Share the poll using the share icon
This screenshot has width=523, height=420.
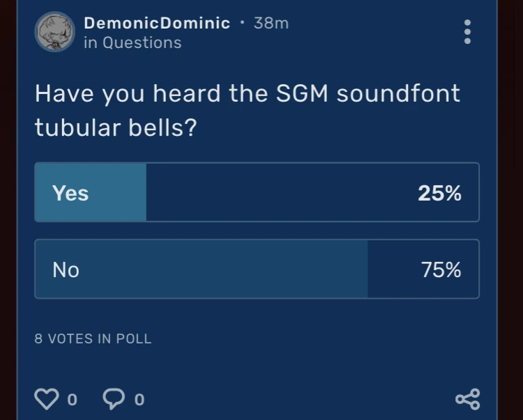(x=467, y=399)
